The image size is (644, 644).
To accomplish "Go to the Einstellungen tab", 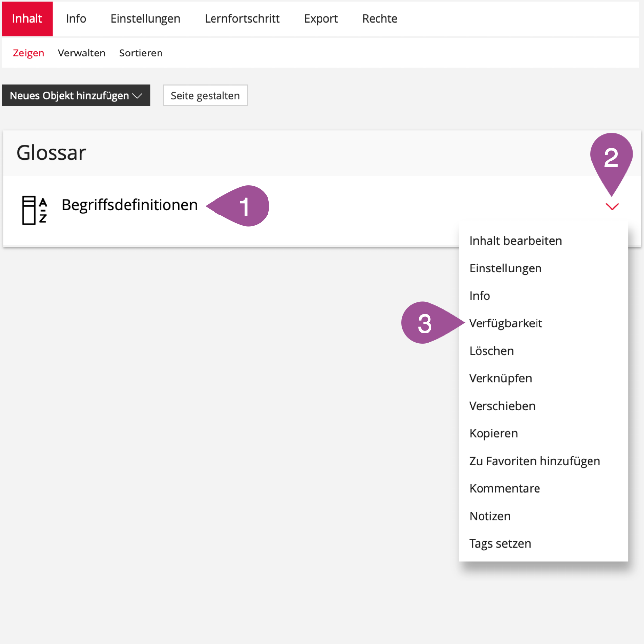I will point(145,19).
